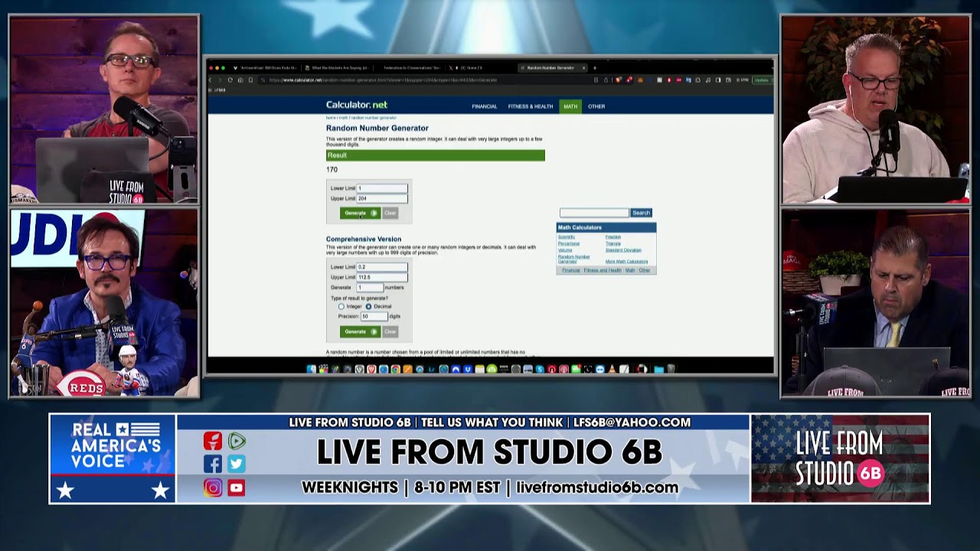Image resolution: width=980 pixels, height=551 pixels.
Task: Click the browser home icon
Action: [x=240, y=80]
